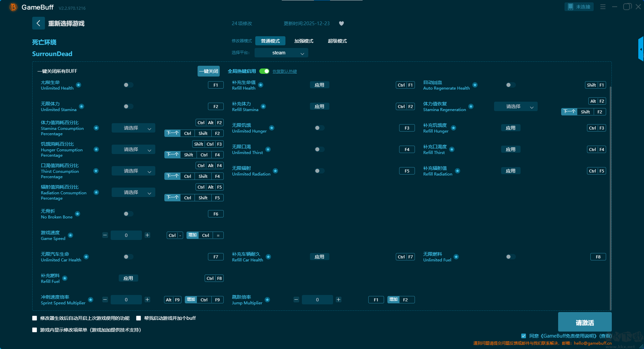Viewport: 644px width, 349px height.
Task: Open the hamburger menu in title bar
Action: click(x=603, y=7)
